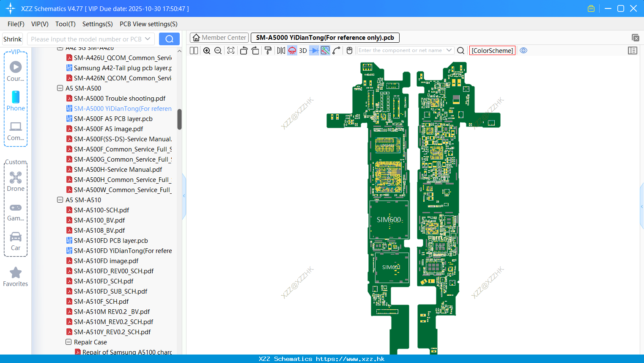Click the mouse settings icon
This screenshot has height=363, width=644.
click(x=349, y=51)
